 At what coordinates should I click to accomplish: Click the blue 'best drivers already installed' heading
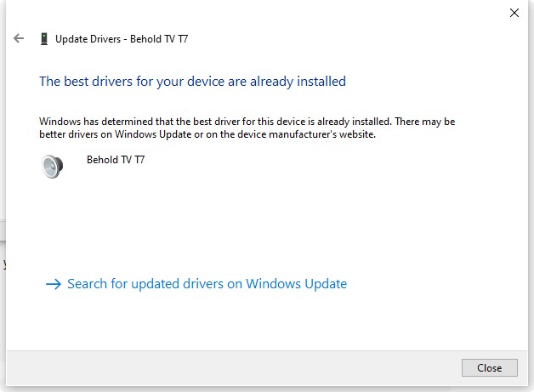(192, 82)
